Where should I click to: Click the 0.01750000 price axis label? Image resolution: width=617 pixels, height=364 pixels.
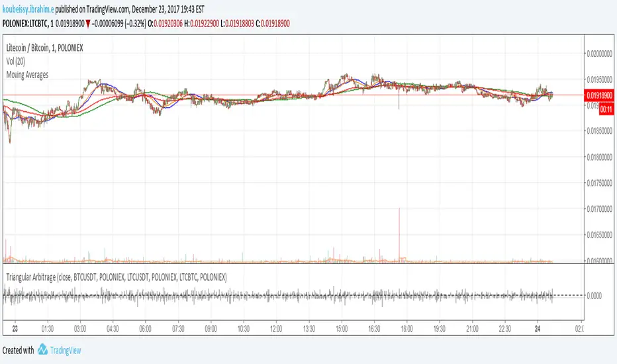pos(599,183)
